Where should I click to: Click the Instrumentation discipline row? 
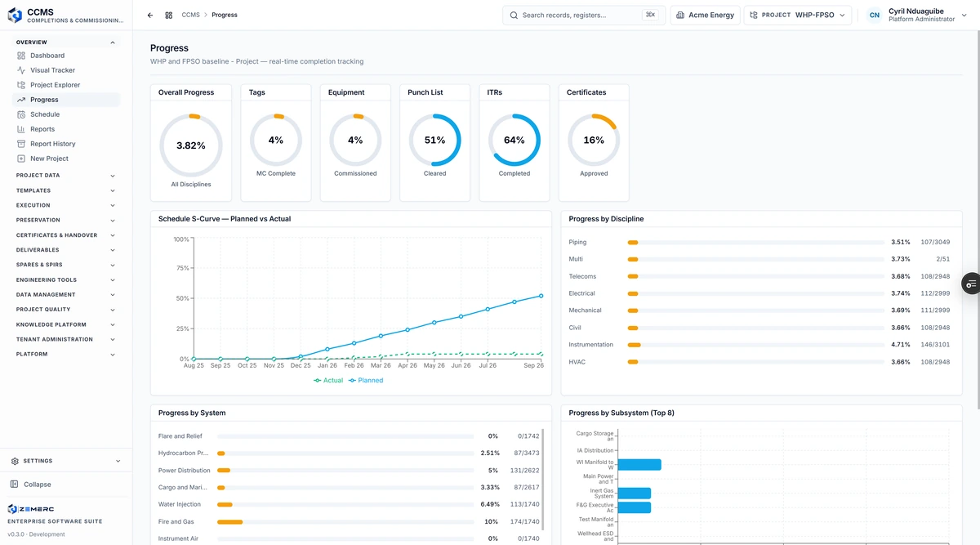759,345
